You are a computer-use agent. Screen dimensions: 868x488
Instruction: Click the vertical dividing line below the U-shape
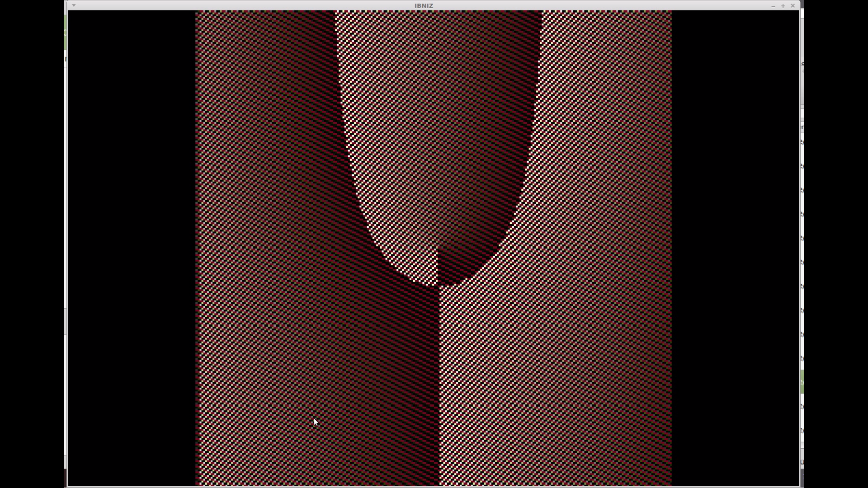(x=439, y=384)
